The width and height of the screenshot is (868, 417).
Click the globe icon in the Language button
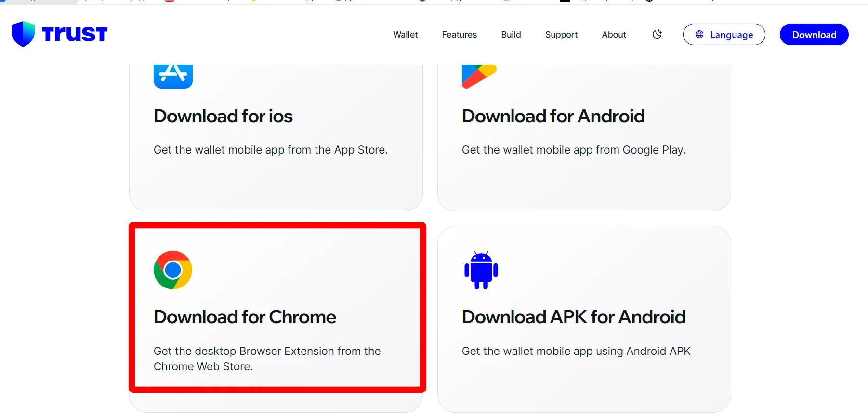699,35
